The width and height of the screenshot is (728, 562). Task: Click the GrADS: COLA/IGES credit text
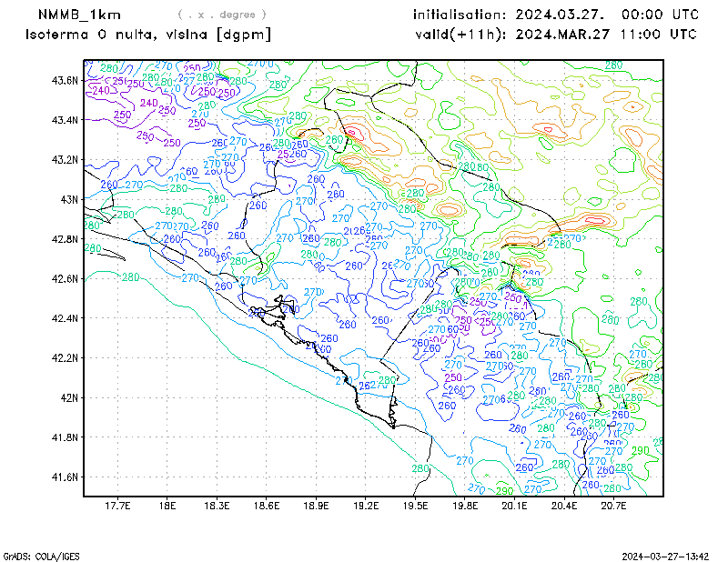(x=41, y=557)
